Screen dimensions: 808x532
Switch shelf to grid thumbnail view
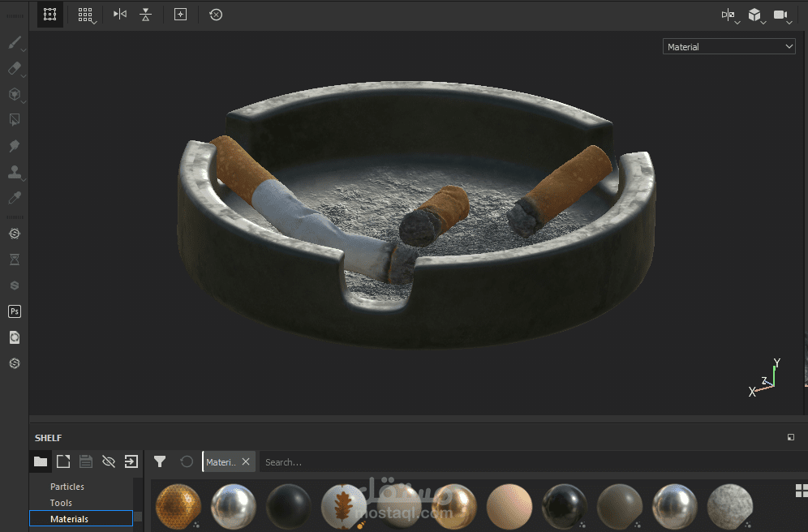[x=802, y=491]
